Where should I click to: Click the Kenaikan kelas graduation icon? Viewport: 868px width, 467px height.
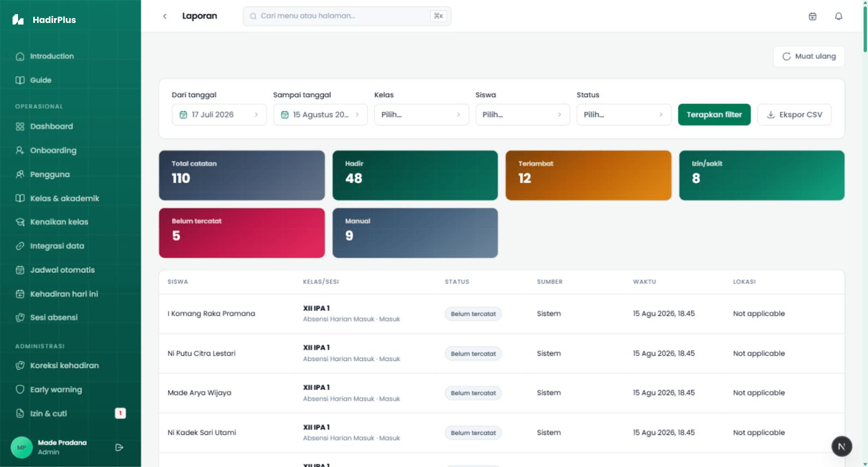[x=20, y=222]
